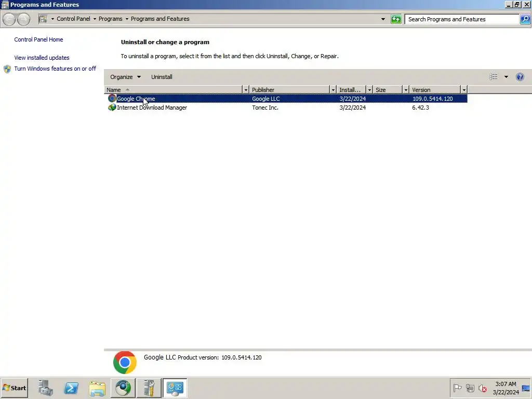The image size is (532, 399).
Task: Open Windows Explorer folder in taskbar
Action: pos(97,388)
